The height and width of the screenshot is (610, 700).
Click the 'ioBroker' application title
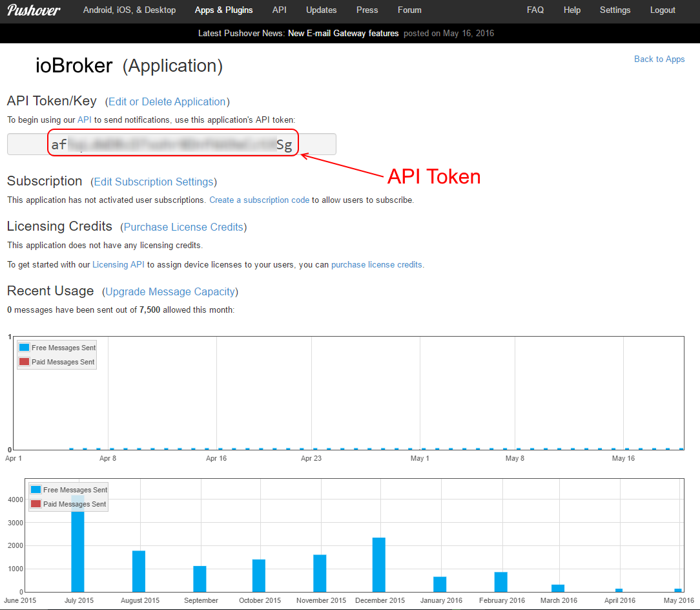[74, 66]
